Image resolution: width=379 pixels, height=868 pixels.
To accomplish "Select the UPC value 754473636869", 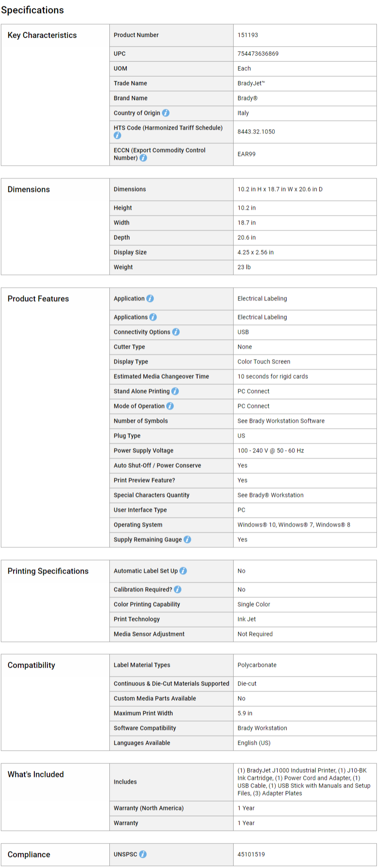I will (258, 54).
